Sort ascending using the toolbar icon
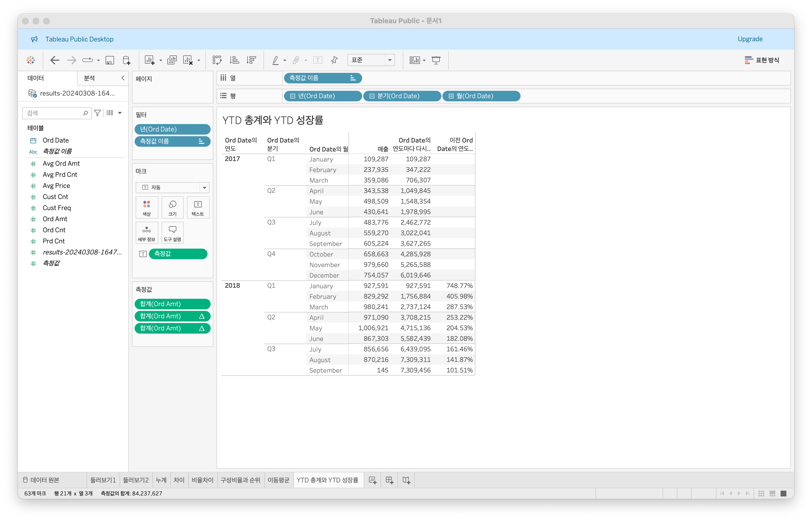Screen dimensions: 812x521 pyautogui.click(x=234, y=60)
